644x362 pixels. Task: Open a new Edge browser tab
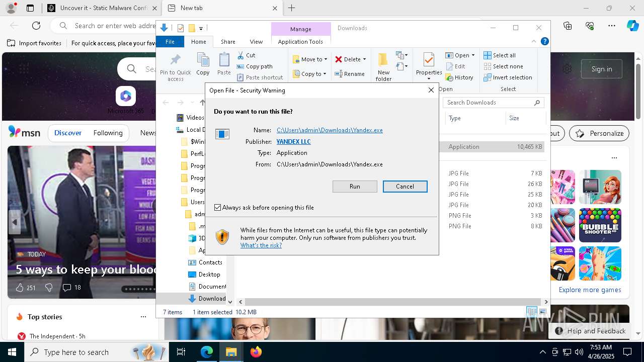tap(291, 8)
